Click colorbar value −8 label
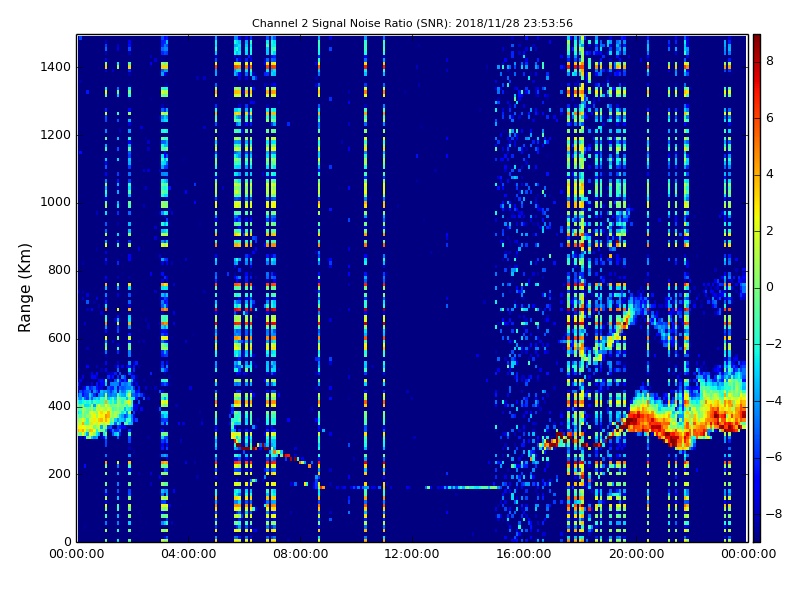 click(773, 514)
